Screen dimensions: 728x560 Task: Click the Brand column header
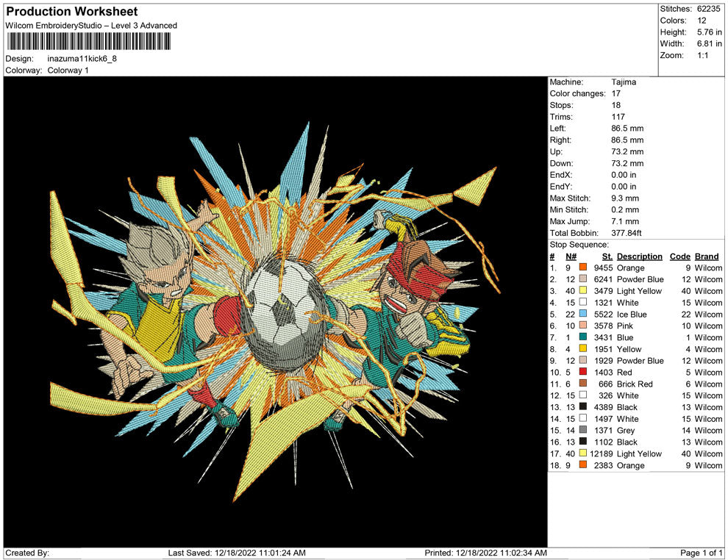(x=707, y=256)
